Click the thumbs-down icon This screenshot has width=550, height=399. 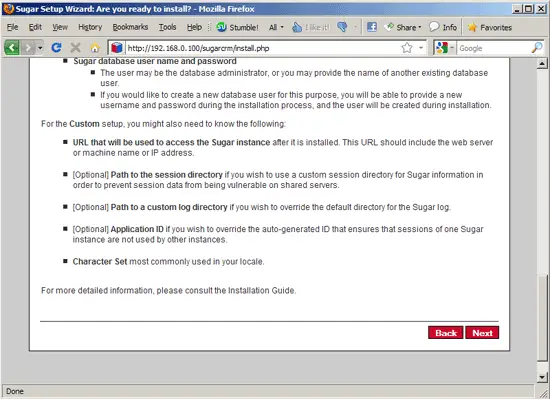coord(342,27)
